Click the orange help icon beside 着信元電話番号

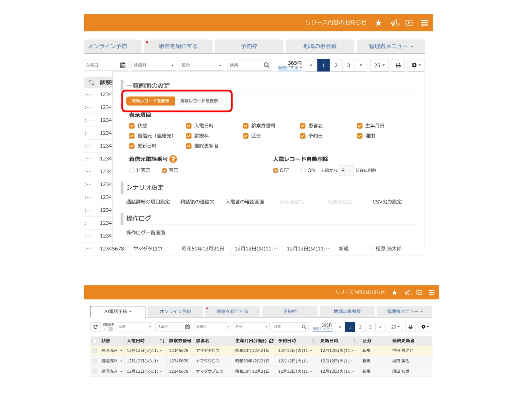pyautogui.click(x=173, y=159)
